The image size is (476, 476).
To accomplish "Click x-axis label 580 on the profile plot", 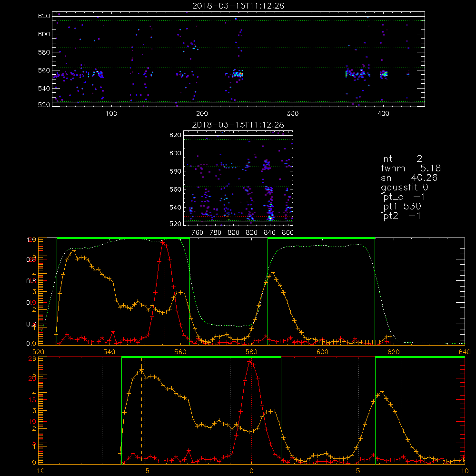I will click(x=251, y=352).
